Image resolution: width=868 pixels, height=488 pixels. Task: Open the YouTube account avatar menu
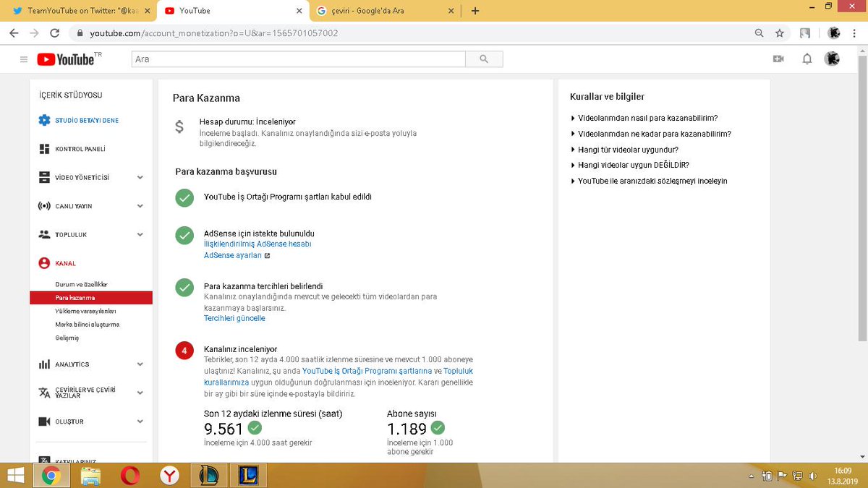[x=832, y=59]
